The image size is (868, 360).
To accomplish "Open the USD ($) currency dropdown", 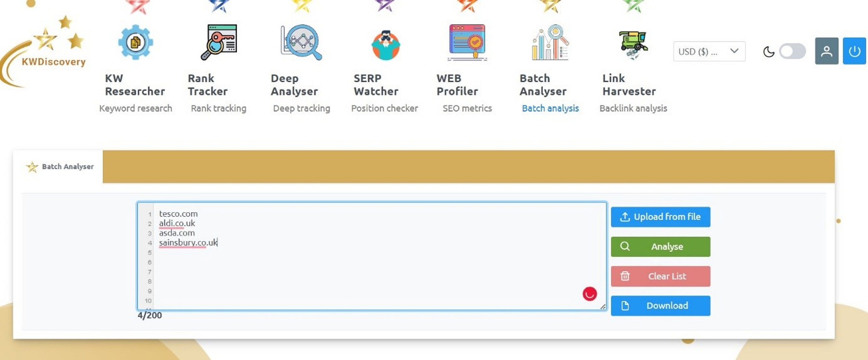I will click(x=709, y=52).
